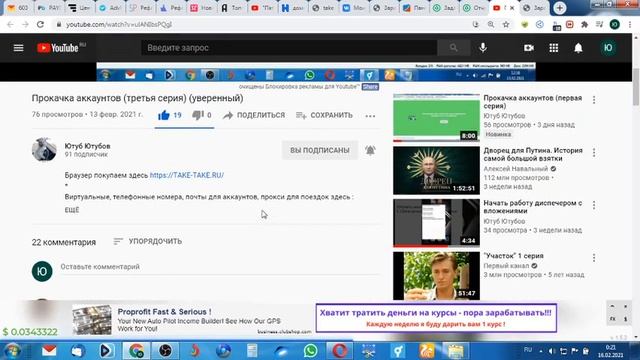
Task: Open the browser extensions puzzle icon
Action: [584, 24]
